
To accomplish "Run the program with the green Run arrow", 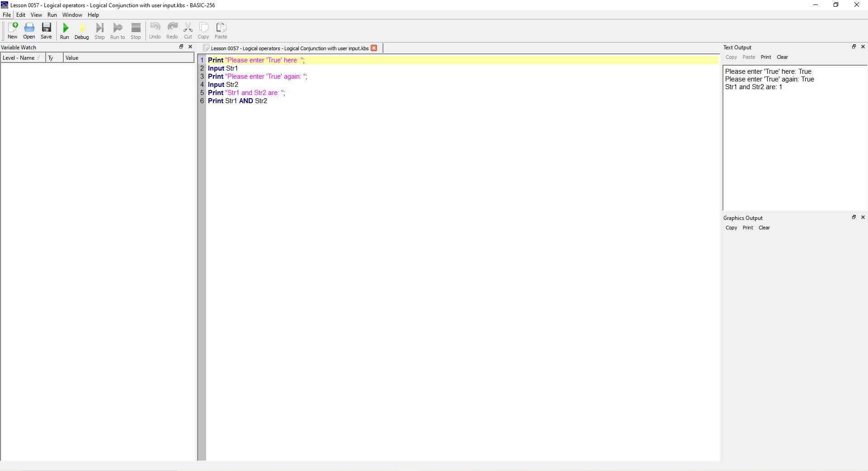I will (x=65, y=31).
